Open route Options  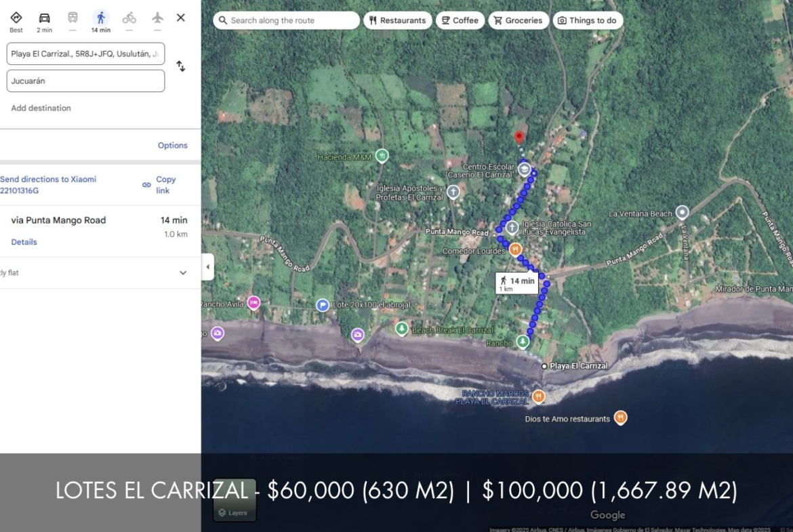coord(172,146)
